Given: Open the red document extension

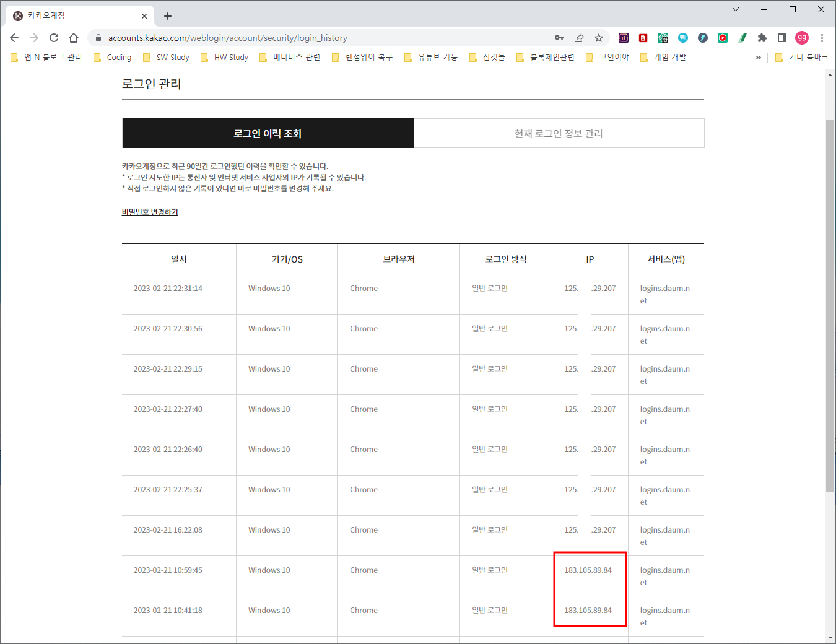Looking at the screenshot, I should pyautogui.click(x=643, y=38).
